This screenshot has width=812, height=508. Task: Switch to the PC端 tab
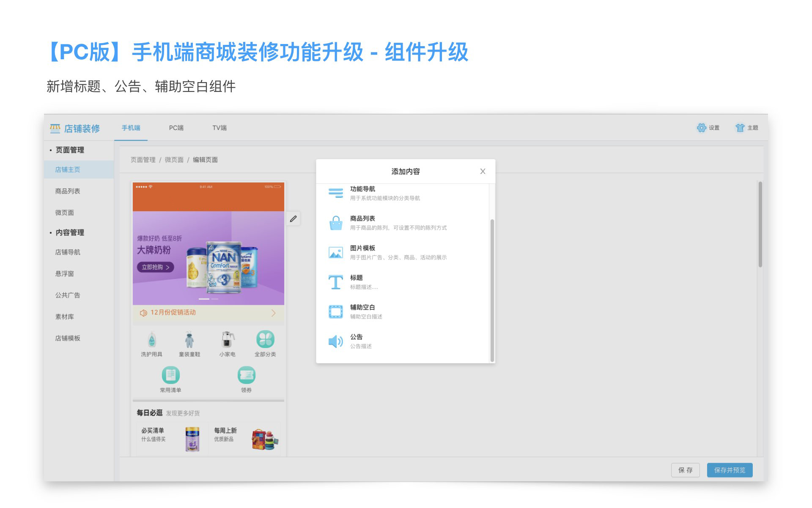coord(176,128)
